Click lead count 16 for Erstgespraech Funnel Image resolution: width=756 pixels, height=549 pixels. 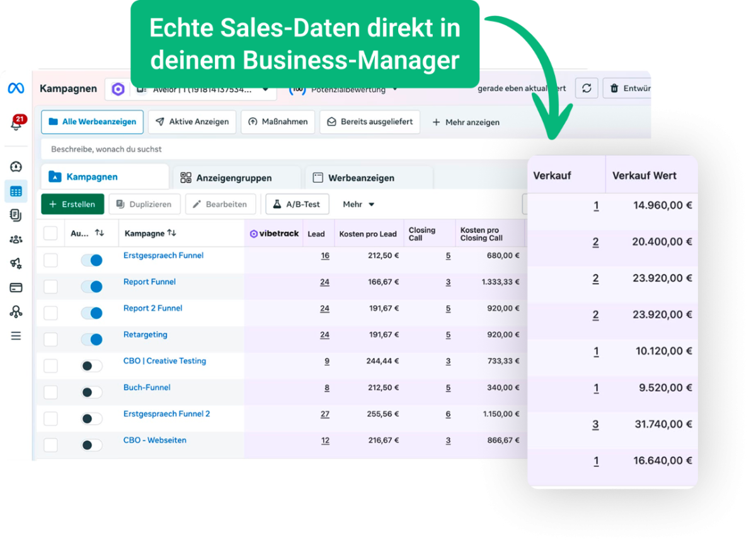[325, 256]
